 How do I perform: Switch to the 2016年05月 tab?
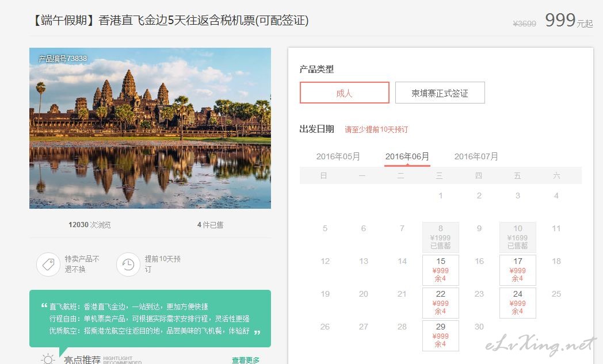click(338, 156)
